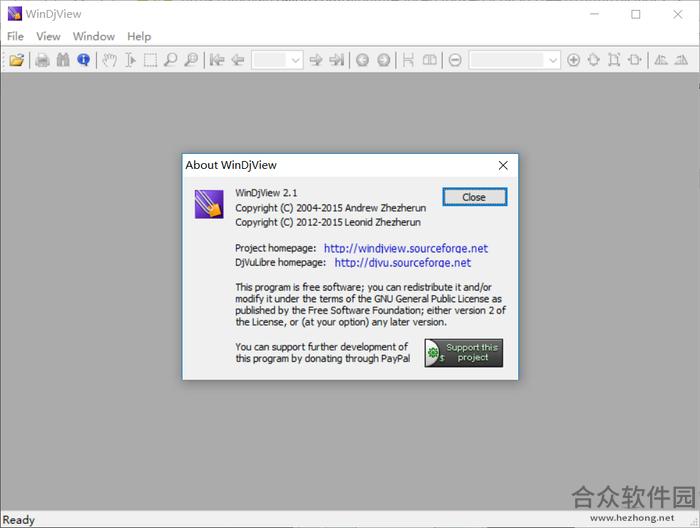This screenshot has width=700, height=528.
Task: Click the Close button in About dialog
Action: pos(474,197)
